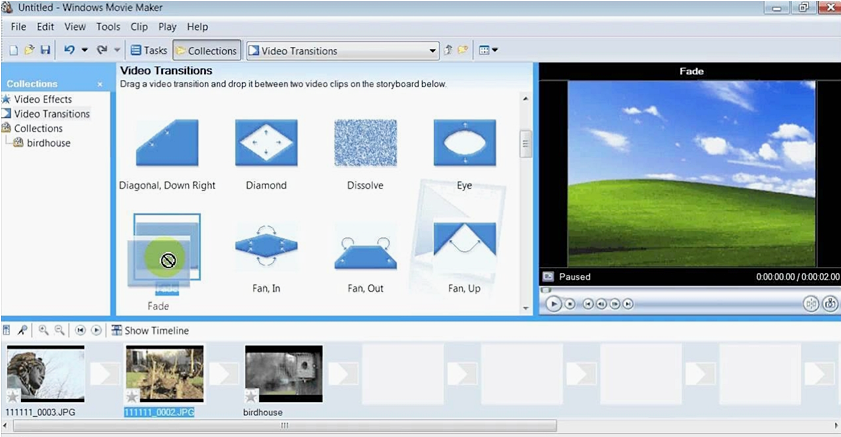Zoom out on the storyboard

60,330
